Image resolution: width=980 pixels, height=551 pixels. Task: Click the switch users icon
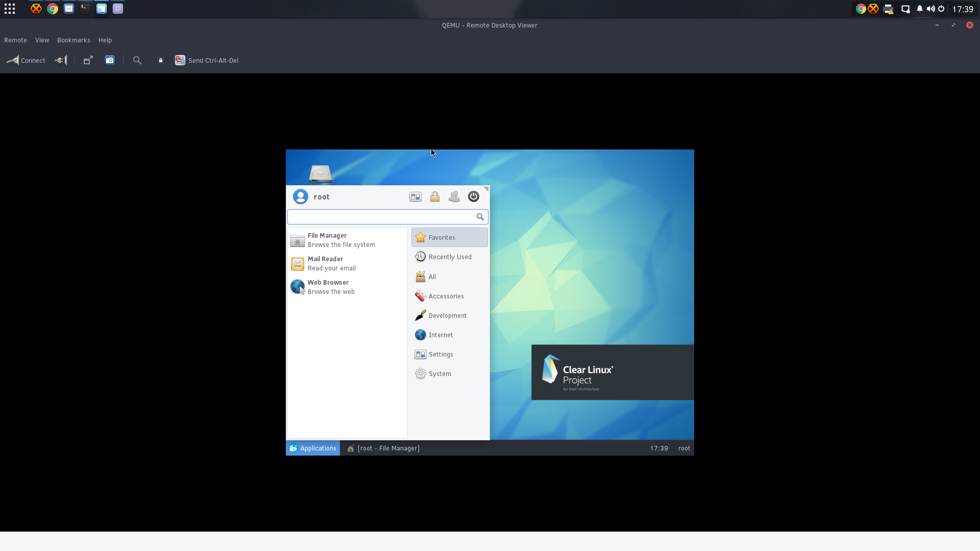454,196
